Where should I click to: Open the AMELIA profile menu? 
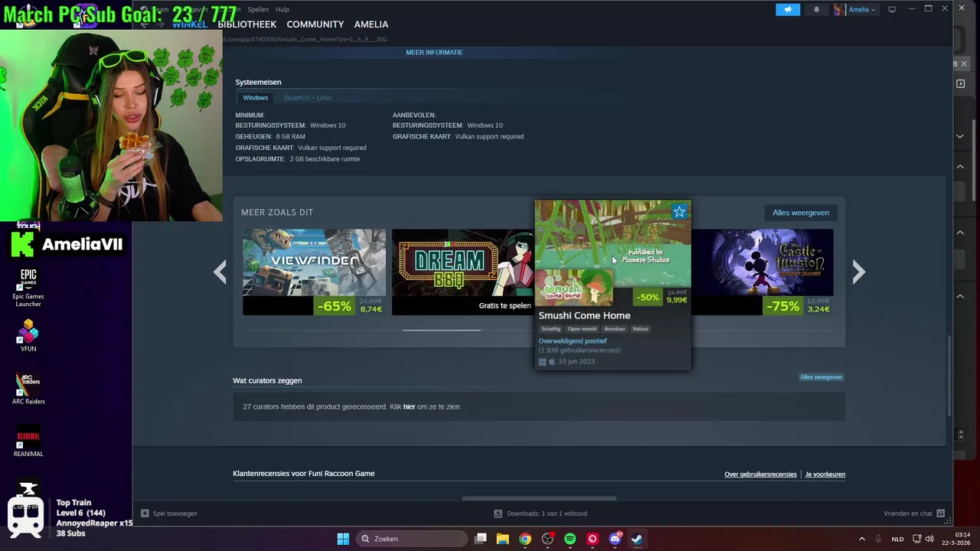pyautogui.click(x=371, y=24)
